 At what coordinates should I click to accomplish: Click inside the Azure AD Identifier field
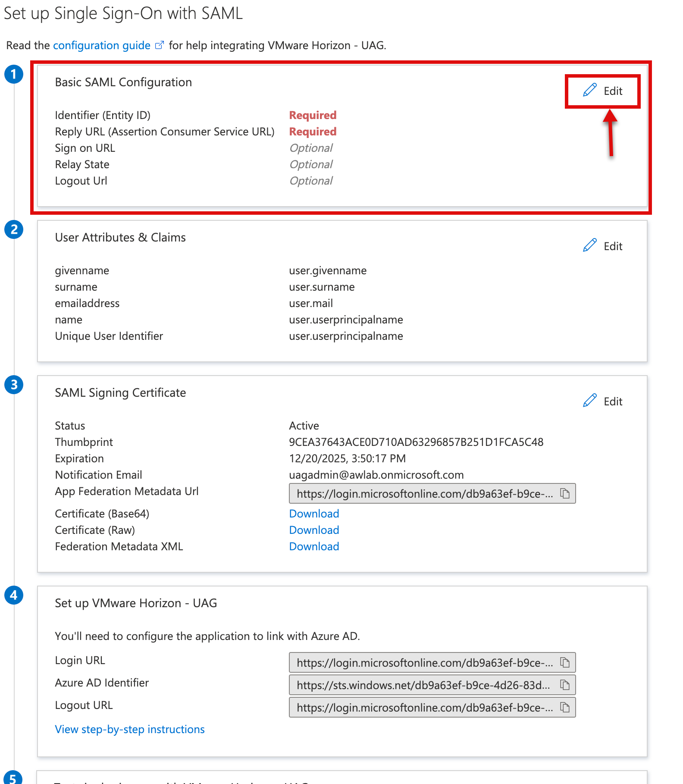[424, 685]
